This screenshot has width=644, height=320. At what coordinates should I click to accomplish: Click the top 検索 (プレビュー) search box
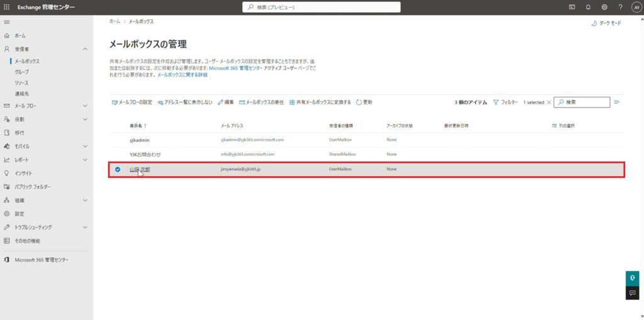321,8
